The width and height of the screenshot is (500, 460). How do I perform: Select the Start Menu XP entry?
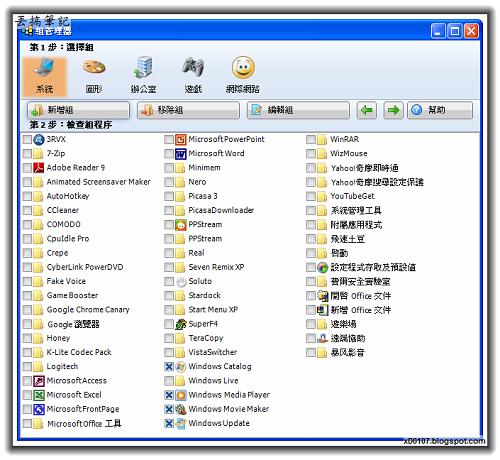[213, 310]
